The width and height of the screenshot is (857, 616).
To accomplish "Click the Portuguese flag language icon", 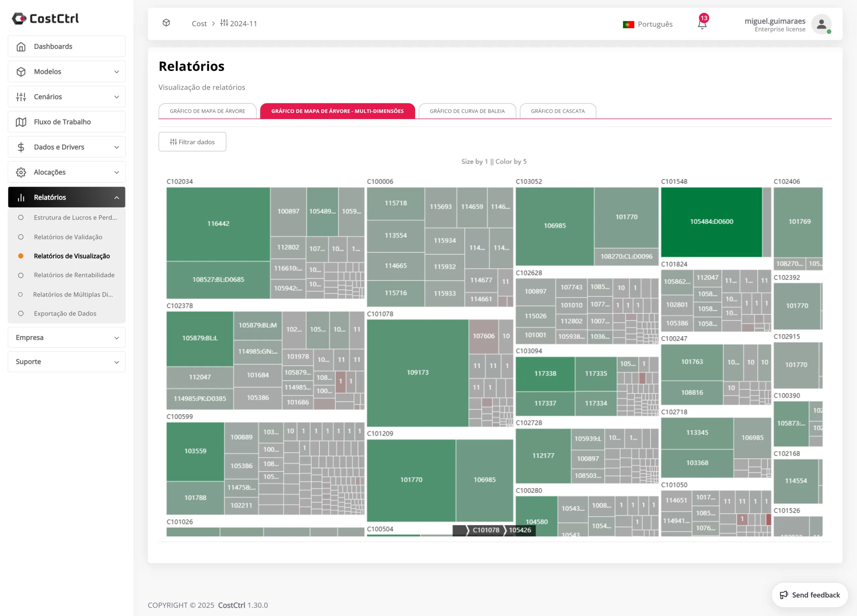I will [x=628, y=24].
